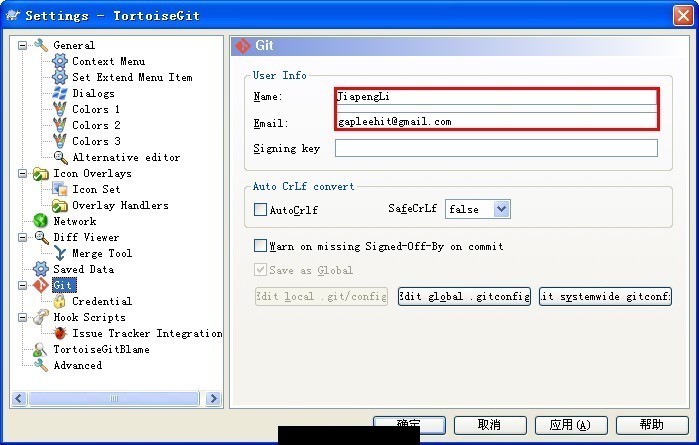Click the 帮助 help button

(652, 425)
